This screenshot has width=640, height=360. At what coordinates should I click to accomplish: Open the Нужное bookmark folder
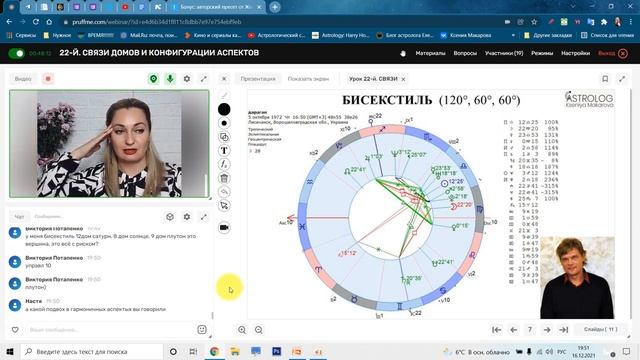58,36
